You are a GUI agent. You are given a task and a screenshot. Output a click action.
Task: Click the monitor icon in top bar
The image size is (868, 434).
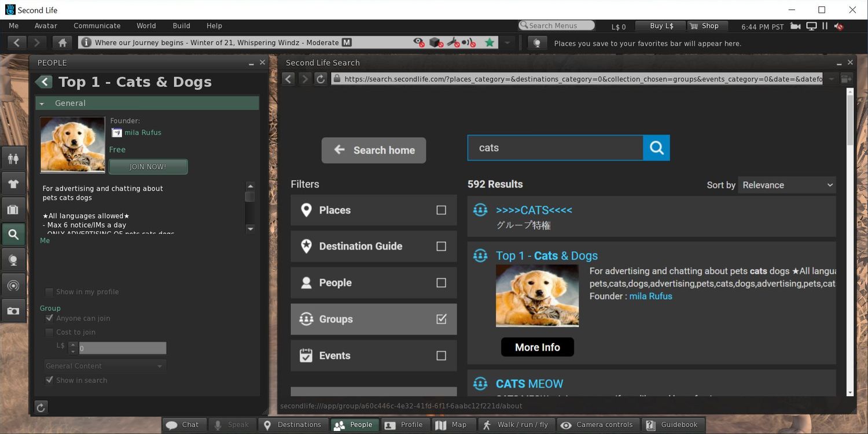[812, 26]
